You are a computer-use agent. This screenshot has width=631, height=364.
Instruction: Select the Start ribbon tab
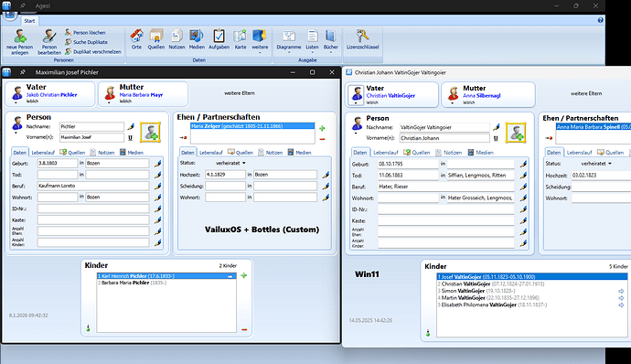pos(29,21)
